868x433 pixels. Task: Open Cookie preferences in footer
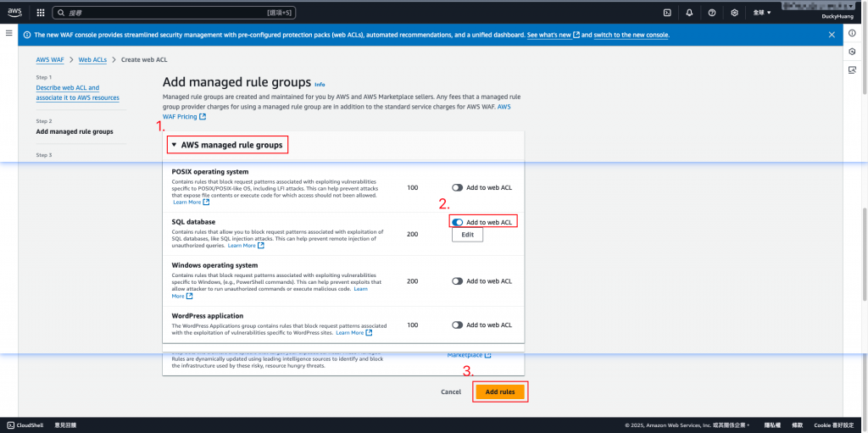point(834,425)
